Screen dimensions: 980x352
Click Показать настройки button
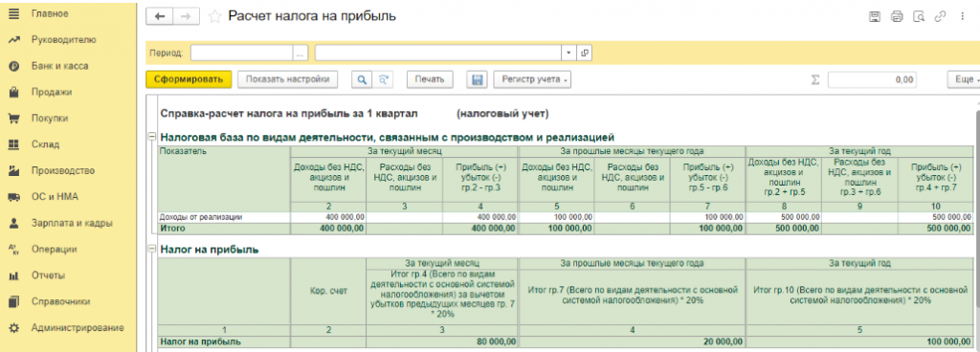[x=287, y=79]
